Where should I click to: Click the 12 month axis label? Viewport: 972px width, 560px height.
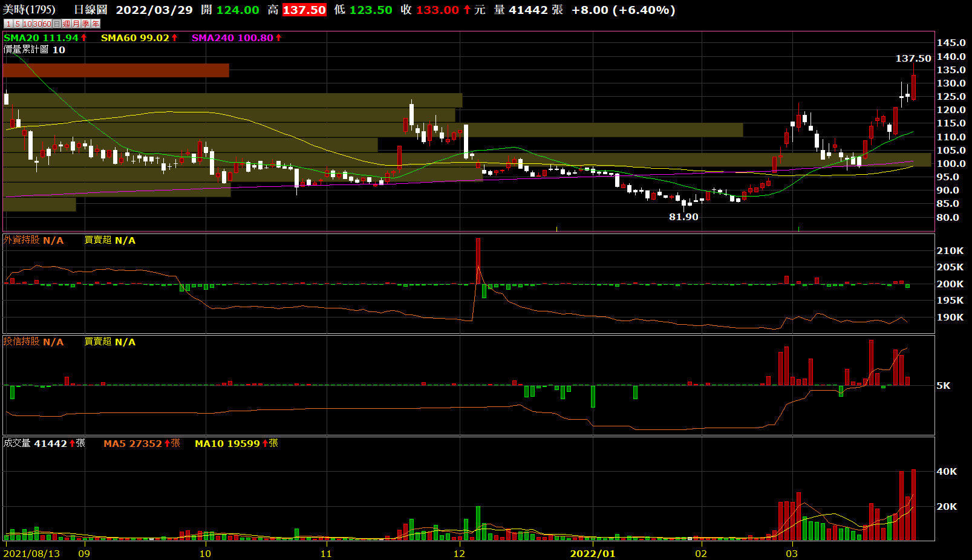pyautogui.click(x=459, y=553)
